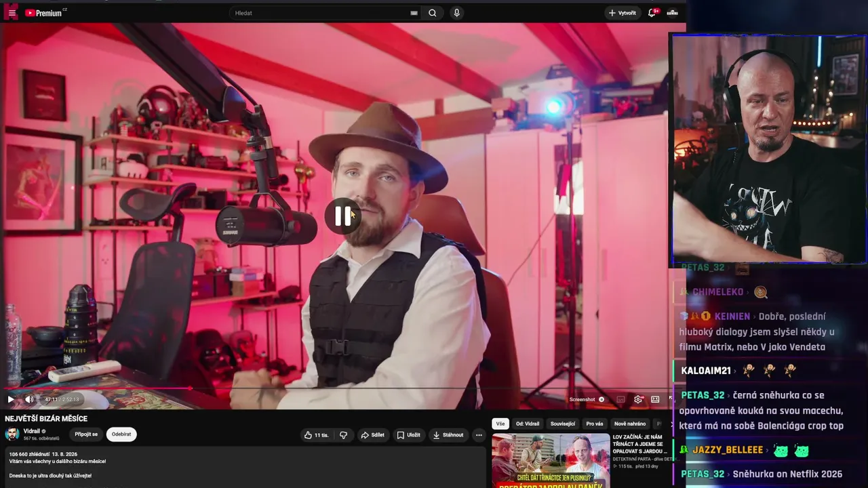Click the Připojit se join button
Screen dimensions: 868x488
pyautogui.click(x=86, y=434)
